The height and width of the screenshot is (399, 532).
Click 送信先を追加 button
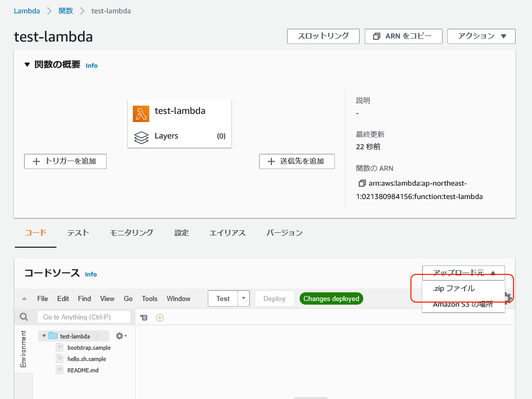pyautogui.click(x=297, y=161)
